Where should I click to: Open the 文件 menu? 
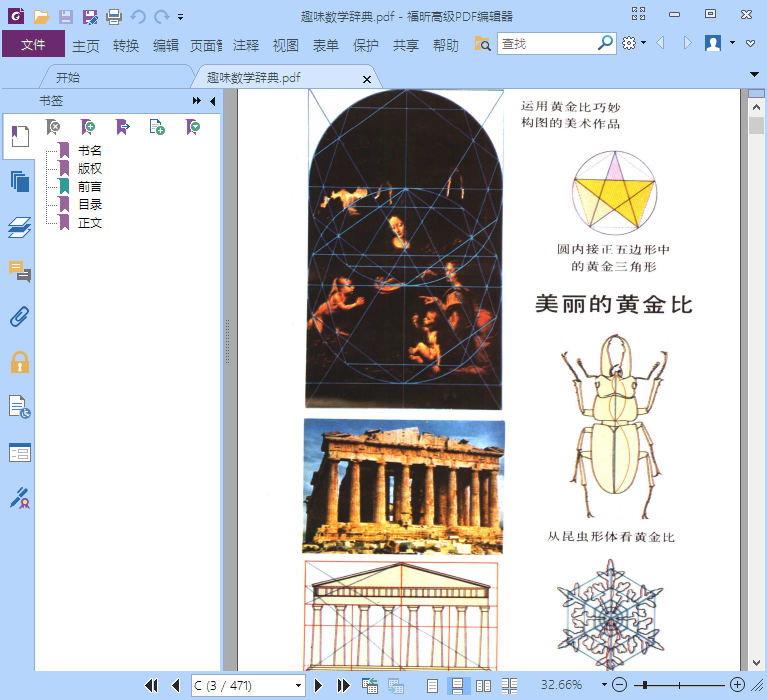click(x=33, y=44)
